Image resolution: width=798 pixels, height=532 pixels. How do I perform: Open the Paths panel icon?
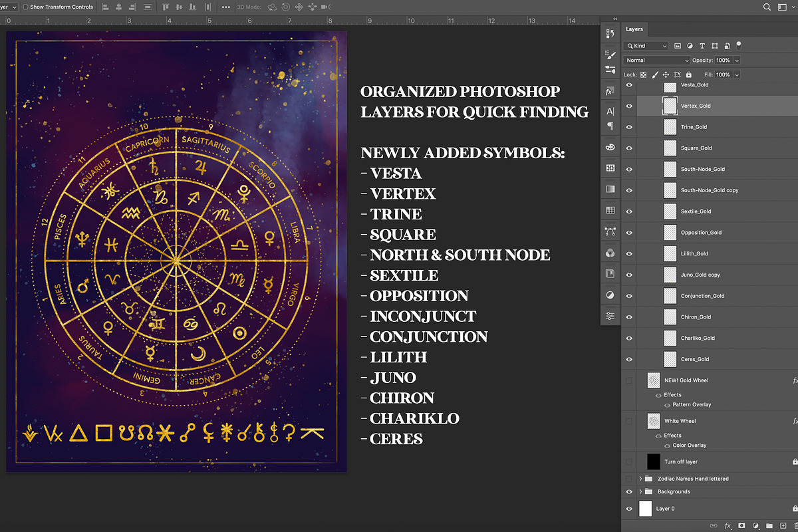(x=610, y=231)
